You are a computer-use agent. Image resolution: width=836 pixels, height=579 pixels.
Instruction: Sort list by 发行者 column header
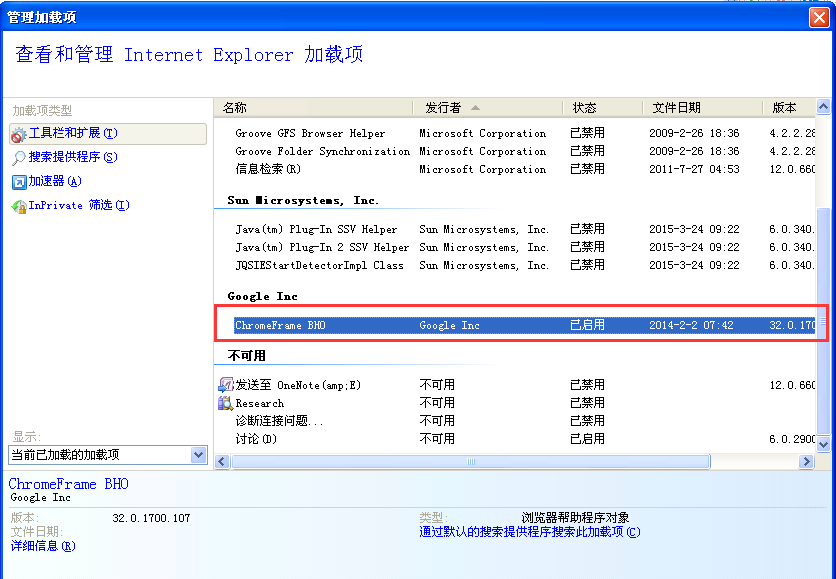click(488, 108)
